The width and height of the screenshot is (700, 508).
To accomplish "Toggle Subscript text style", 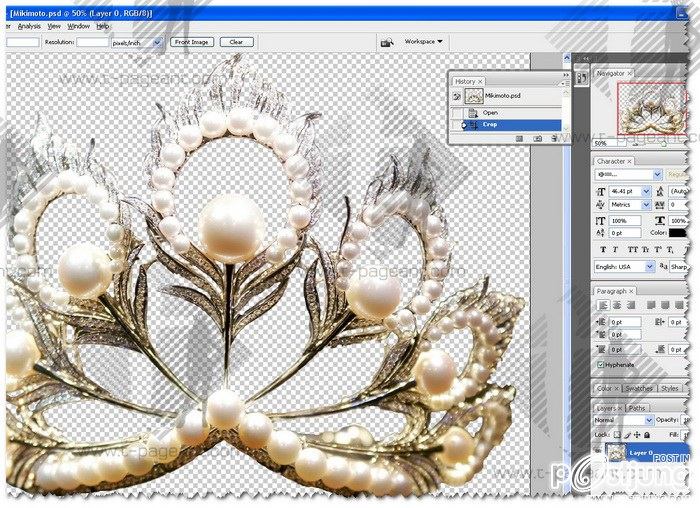I will [x=670, y=250].
